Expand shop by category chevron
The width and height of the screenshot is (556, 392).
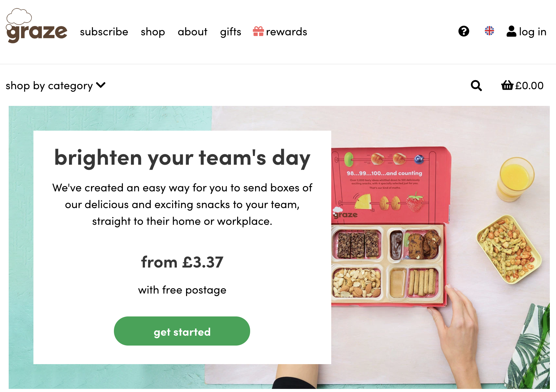pos(101,85)
